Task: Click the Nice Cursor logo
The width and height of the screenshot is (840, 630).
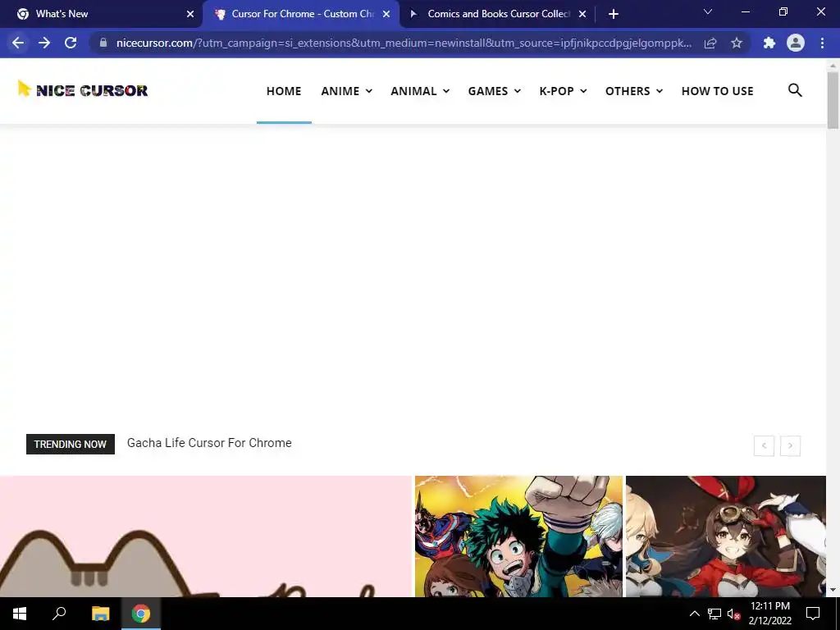Action: pos(83,90)
